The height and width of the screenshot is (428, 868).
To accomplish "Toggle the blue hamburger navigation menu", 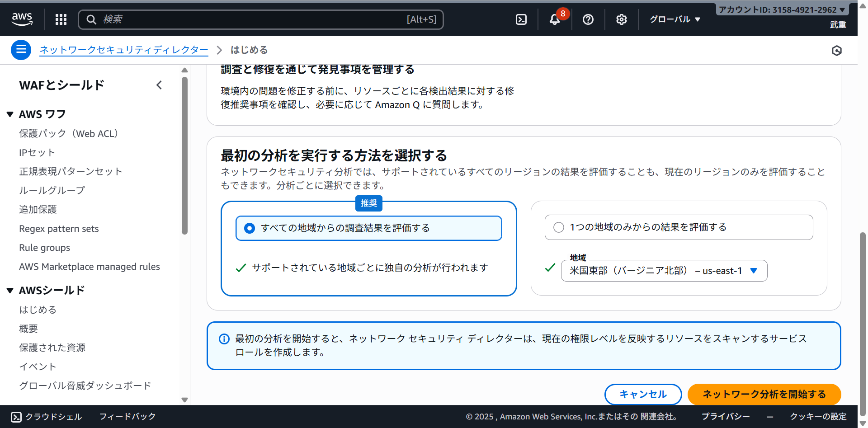I will point(21,50).
